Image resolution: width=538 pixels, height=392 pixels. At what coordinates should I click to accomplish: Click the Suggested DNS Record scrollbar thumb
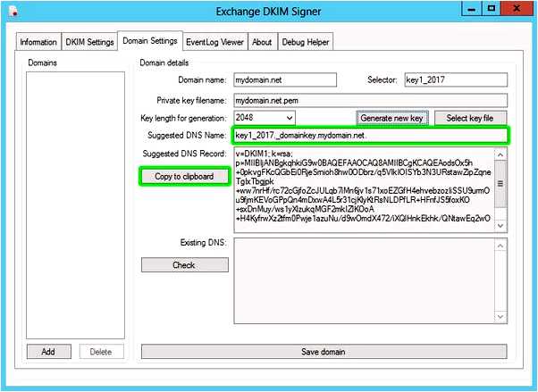point(500,183)
